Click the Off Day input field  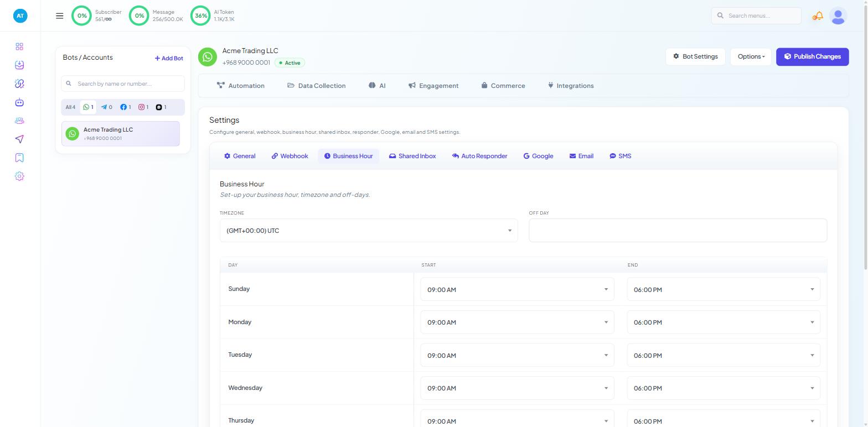coord(678,230)
